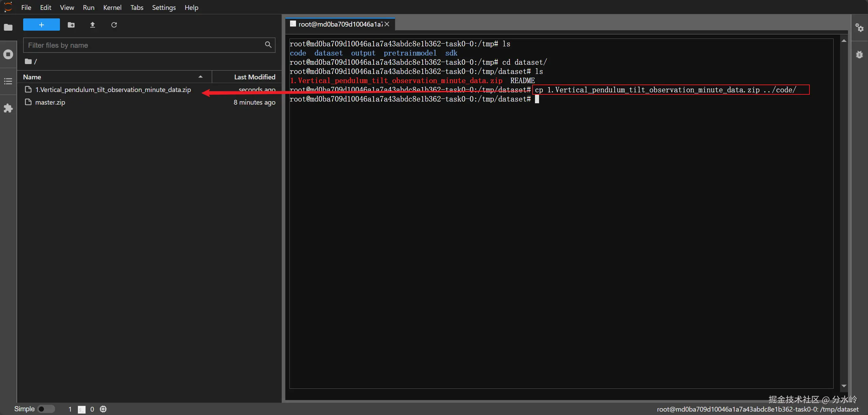Show the Table of Contents panel
868x415 pixels.
click(8, 81)
